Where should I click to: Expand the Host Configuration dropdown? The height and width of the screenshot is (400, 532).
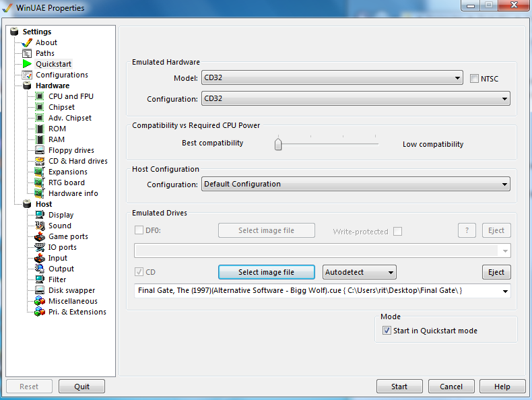tap(355, 184)
